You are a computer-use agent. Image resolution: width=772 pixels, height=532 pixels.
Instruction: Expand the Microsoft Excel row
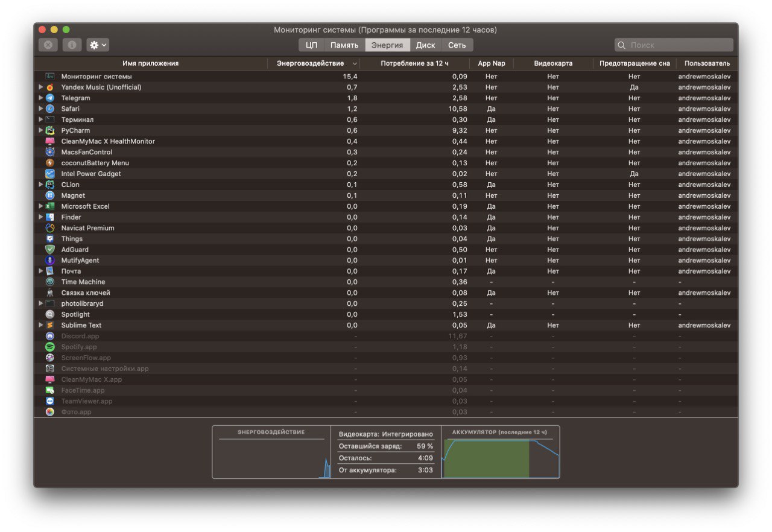pos(41,206)
